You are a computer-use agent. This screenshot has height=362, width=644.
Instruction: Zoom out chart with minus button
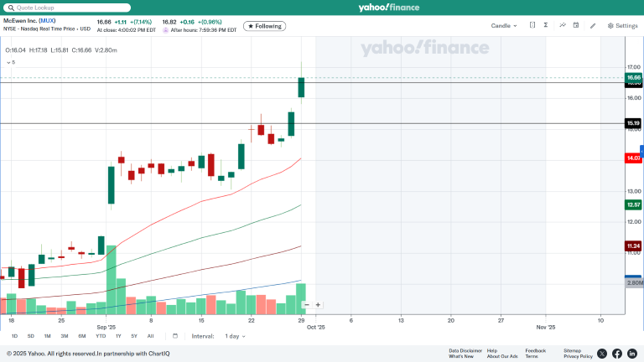(x=307, y=305)
